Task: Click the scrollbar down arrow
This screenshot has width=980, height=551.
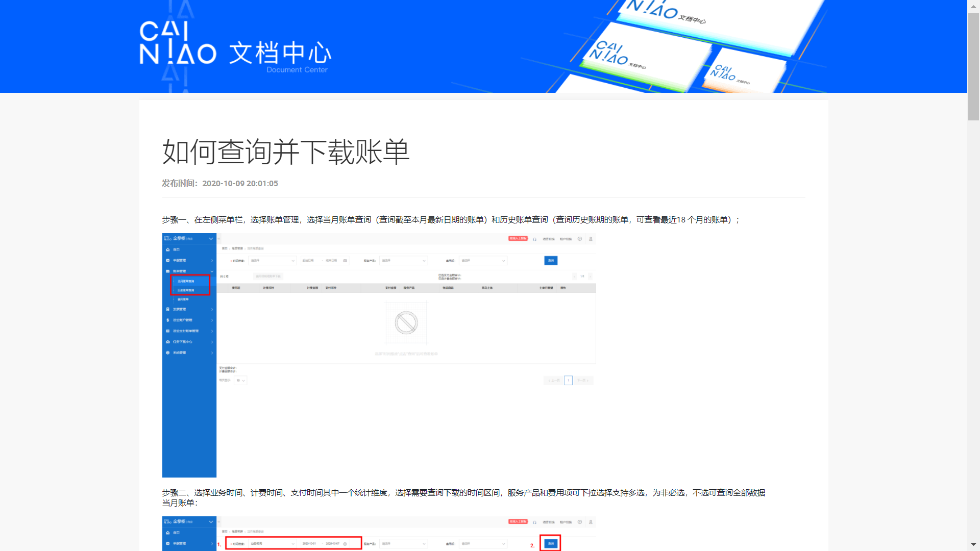Action: [973, 544]
